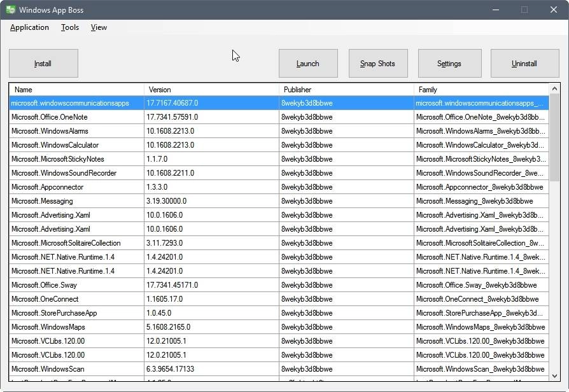569x392 pixels.
Task: Click version cell 1.0.45.0
Action: 211,313
